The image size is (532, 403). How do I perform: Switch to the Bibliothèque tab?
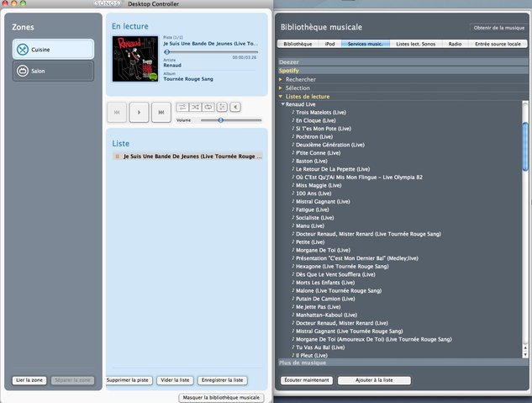pos(298,44)
